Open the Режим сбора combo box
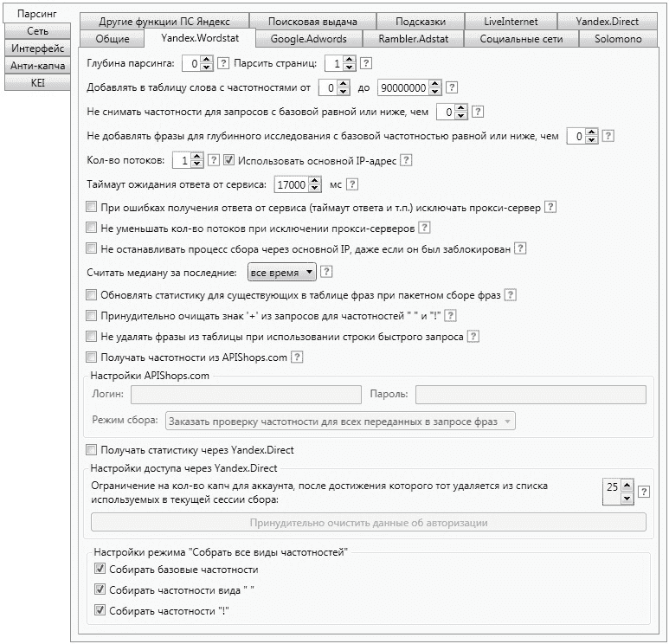 pyautogui.click(x=340, y=422)
